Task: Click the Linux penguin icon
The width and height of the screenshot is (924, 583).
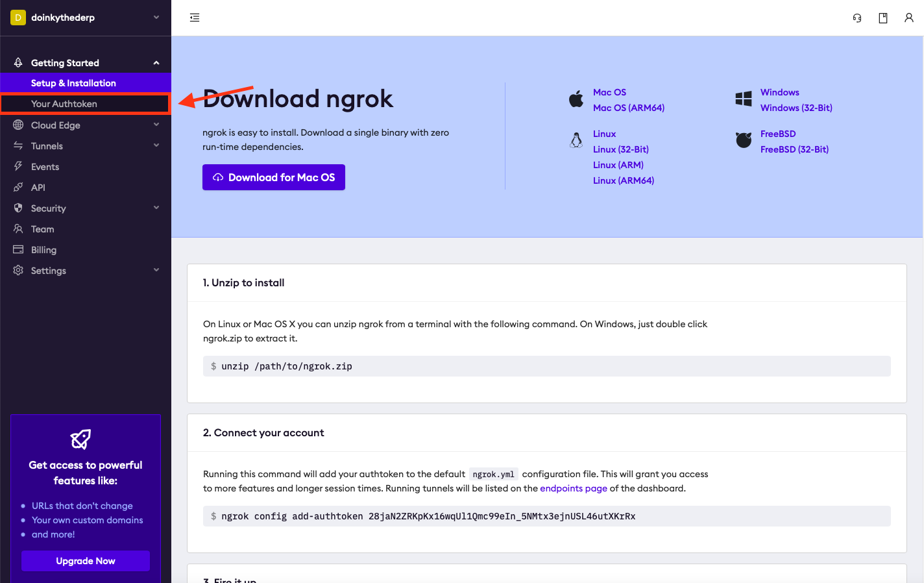Action: click(x=576, y=140)
